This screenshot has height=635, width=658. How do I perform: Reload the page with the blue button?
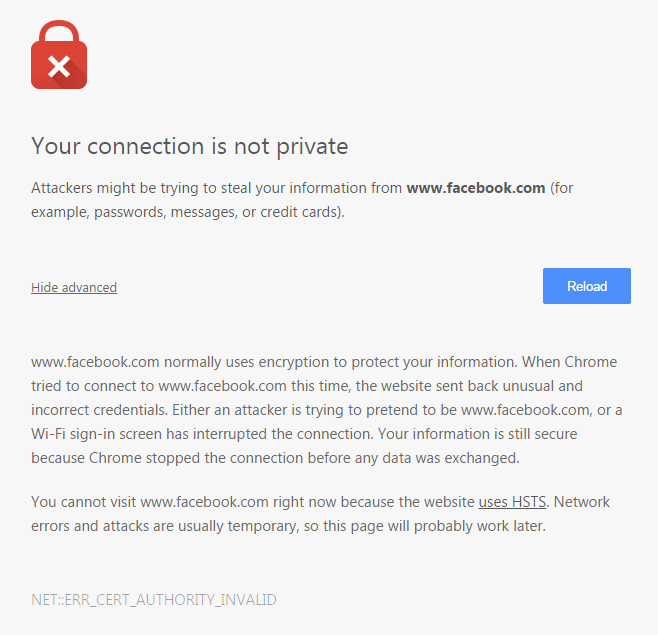(x=587, y=286)
